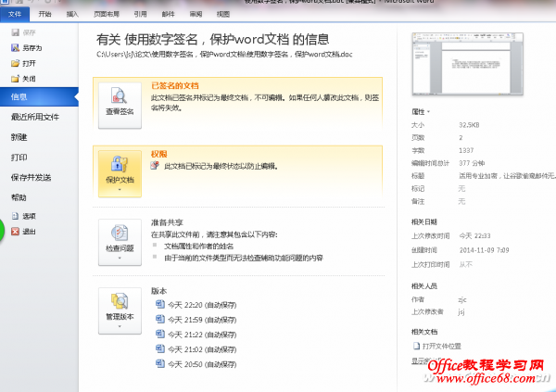Open the 今天 20:50 autosaved version
The height and width of the screenshot is (392, 556).
click(x=195, y=362)
